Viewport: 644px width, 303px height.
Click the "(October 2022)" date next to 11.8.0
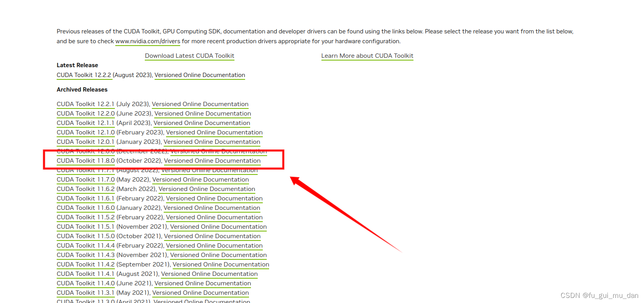(x=139, y=161)
